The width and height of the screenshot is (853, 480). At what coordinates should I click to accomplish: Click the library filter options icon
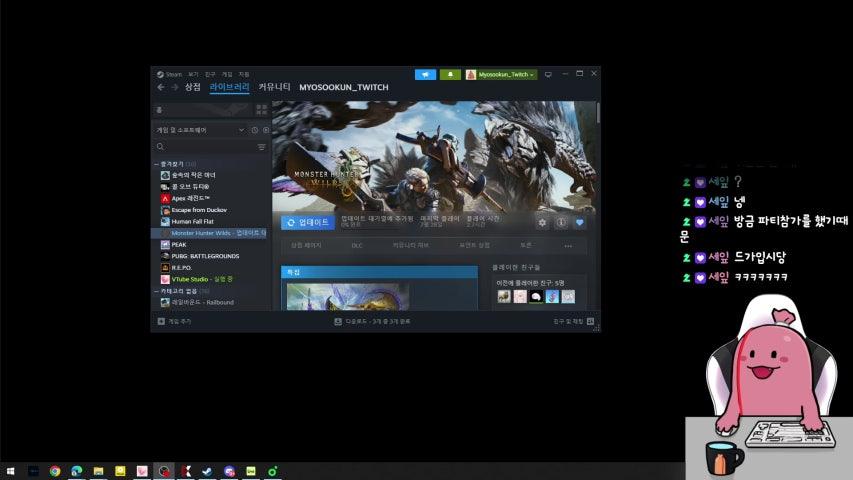pyautogui.click(x=262, y=147)
